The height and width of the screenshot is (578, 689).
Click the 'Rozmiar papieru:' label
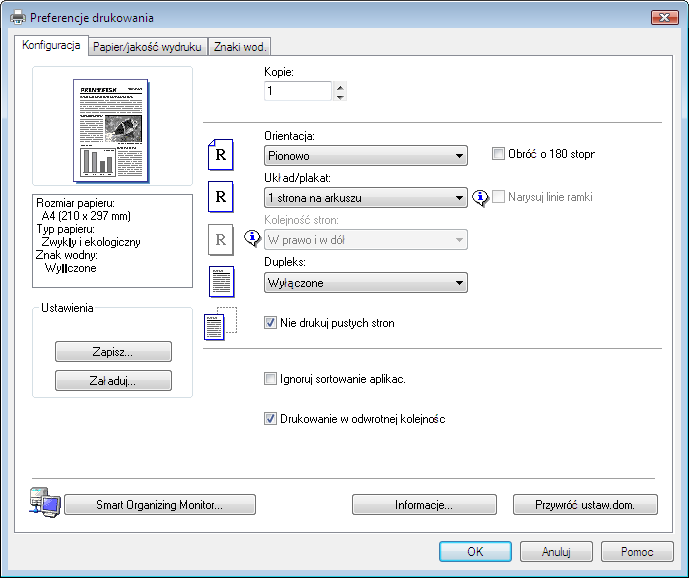(75, 203)
